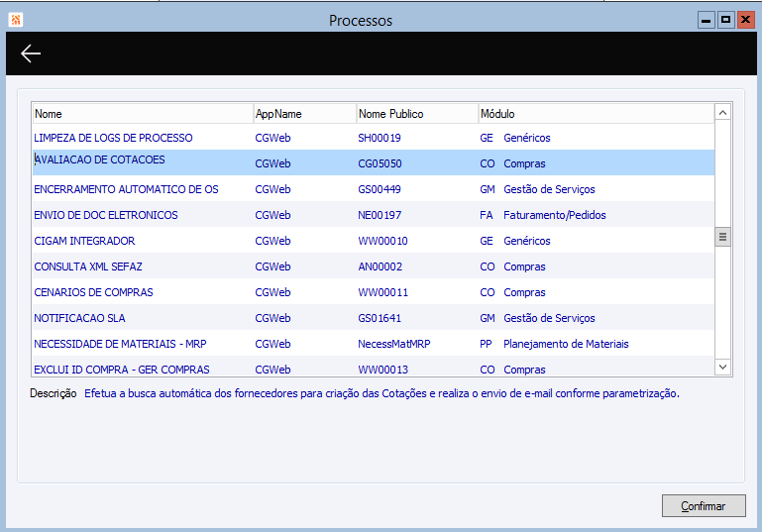Select row AVALIACAO DE COTACOES
The height and width of the screenshot is (532, 762).
click(x=374, y=162)
